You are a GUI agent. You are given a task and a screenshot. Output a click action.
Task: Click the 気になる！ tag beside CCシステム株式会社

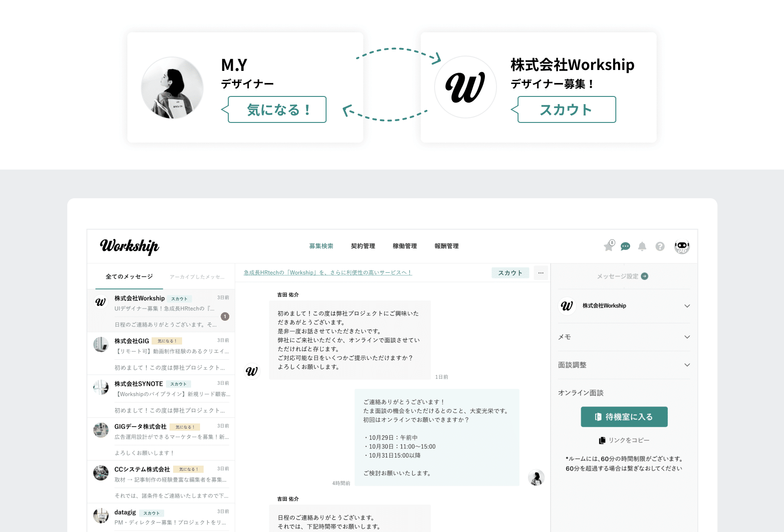188,469
